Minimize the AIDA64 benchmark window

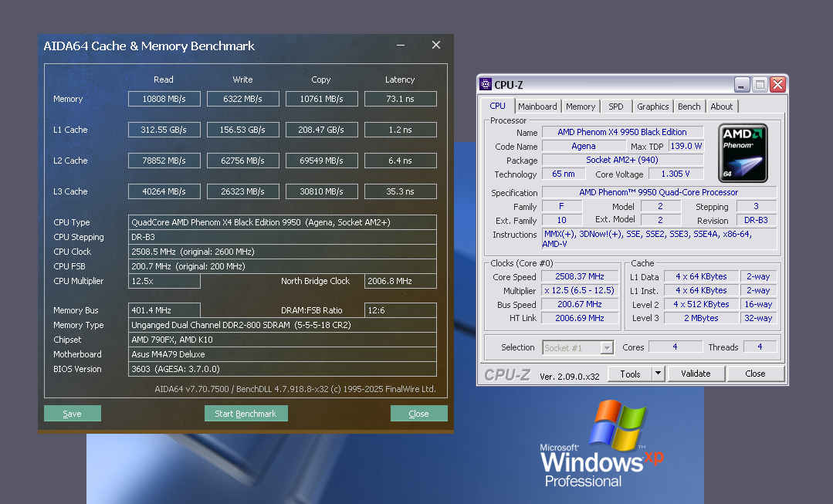point(401,46)
